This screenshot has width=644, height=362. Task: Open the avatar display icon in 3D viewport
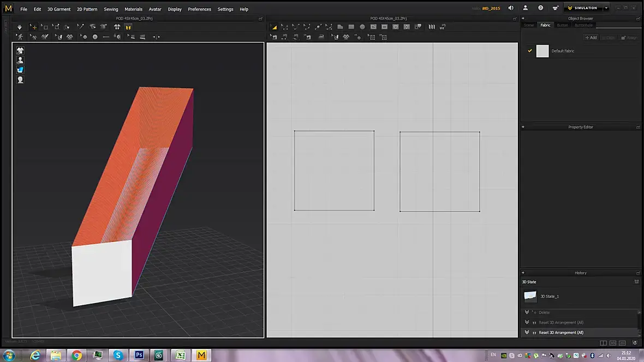coord(20,61)
